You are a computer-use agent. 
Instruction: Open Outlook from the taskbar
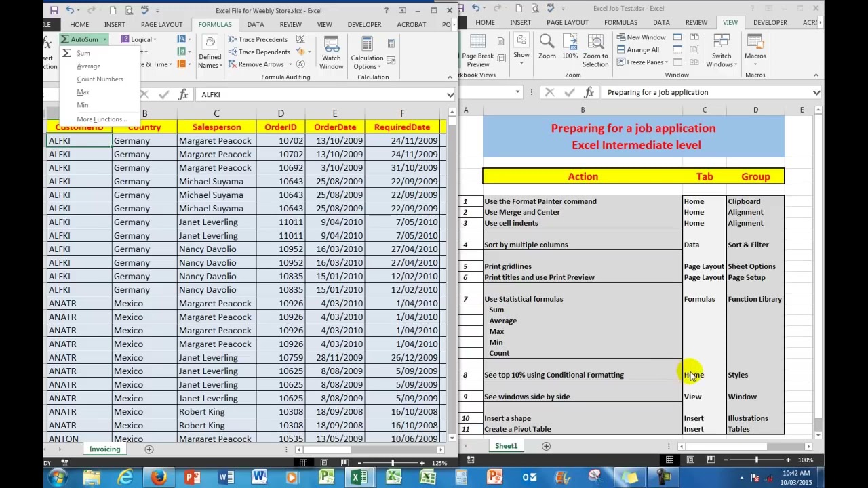pos(529,478)
